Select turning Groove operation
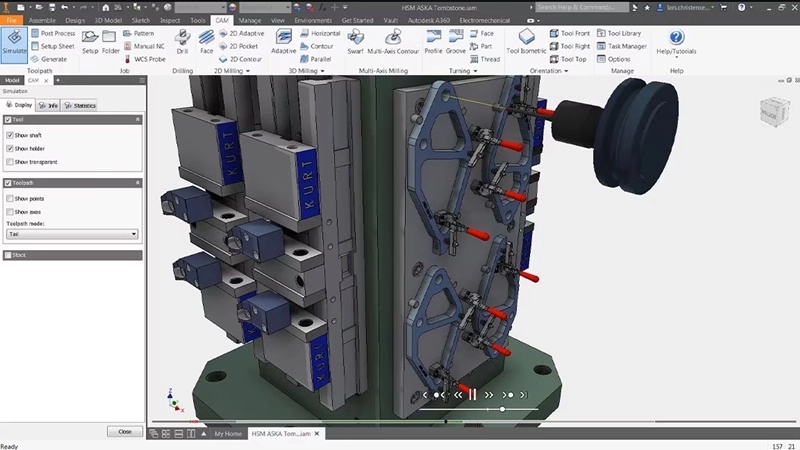800x450 pixels. tap(456, 42)
